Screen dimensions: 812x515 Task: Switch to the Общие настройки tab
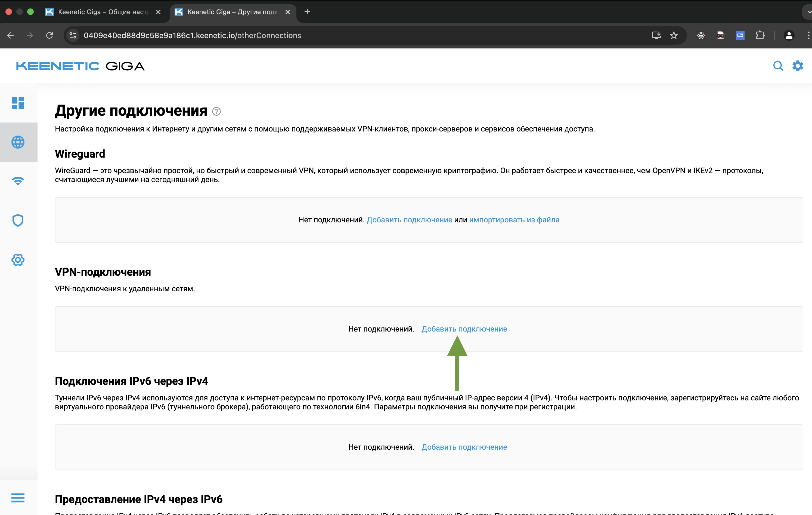coord(103,12)
